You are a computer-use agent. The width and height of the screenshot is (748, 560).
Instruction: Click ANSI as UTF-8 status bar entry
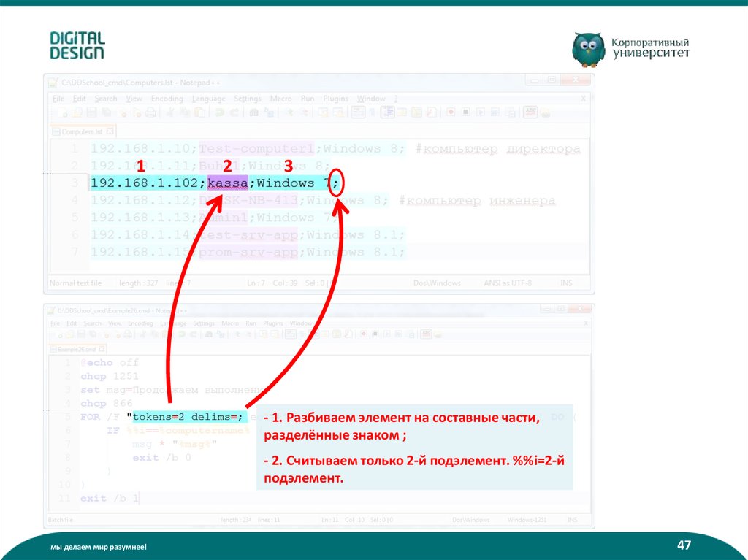[x=508, y=283]
